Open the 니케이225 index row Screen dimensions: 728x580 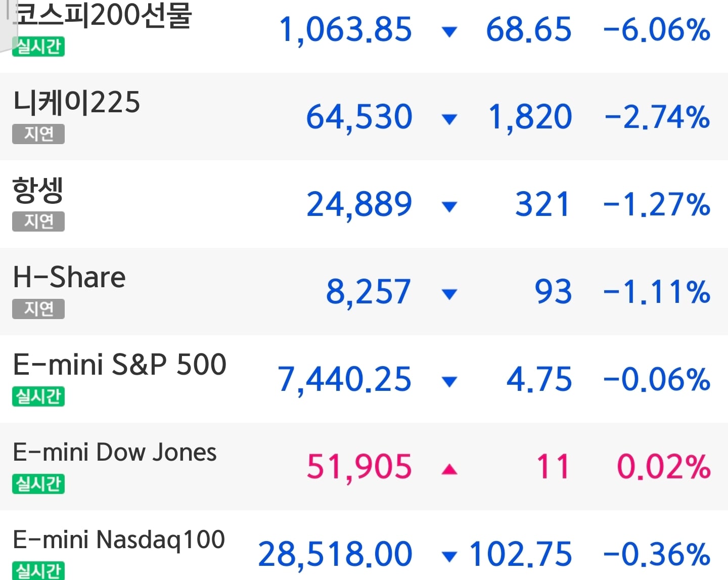pyautogui.click(x=364, y=116)
